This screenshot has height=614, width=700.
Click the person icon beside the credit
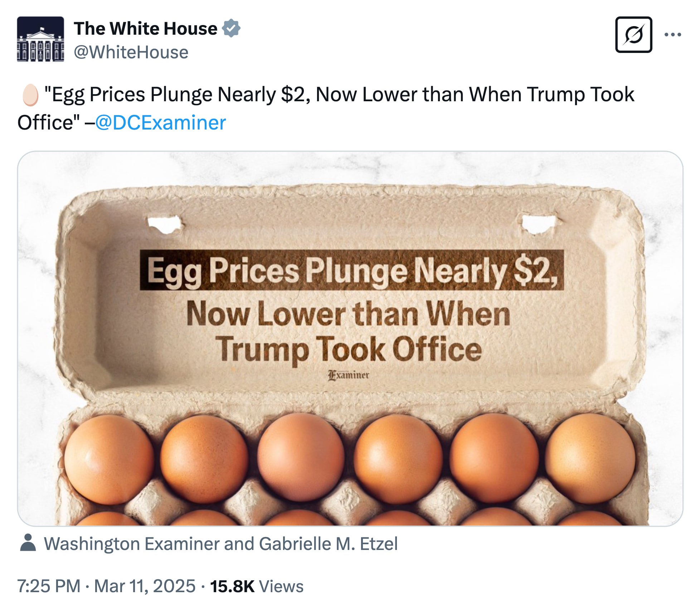tap(28, 543)
